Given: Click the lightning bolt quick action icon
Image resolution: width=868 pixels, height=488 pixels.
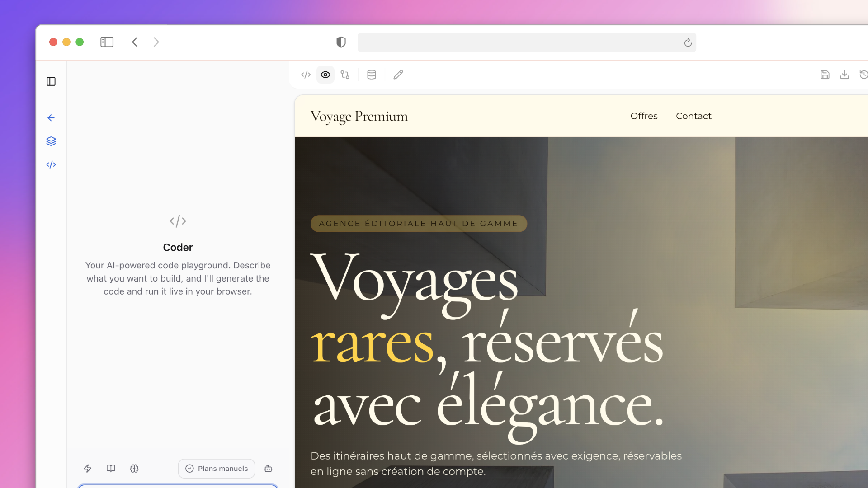Looking at the screenshot, I should tap(88, 469).
